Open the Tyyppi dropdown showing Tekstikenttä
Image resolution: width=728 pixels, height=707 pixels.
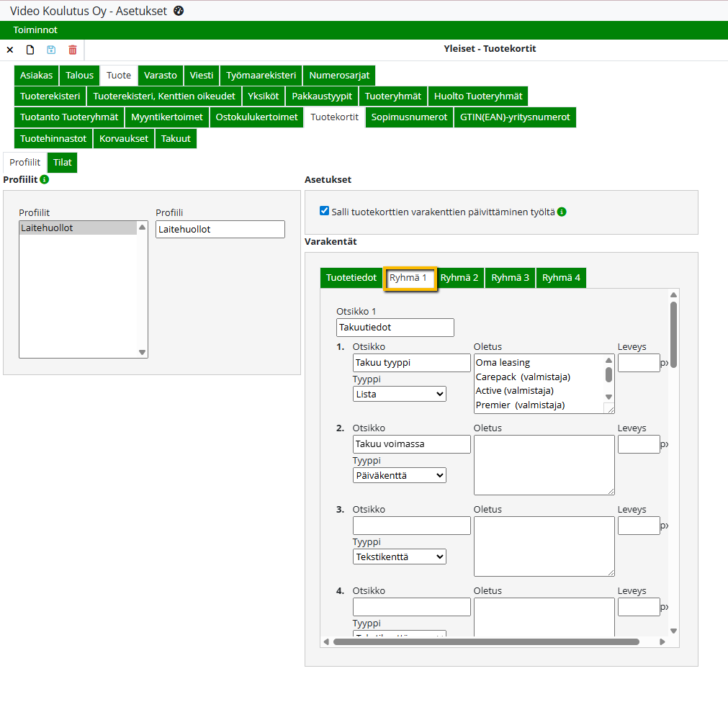pyautogui.click(x=400, y=557)
